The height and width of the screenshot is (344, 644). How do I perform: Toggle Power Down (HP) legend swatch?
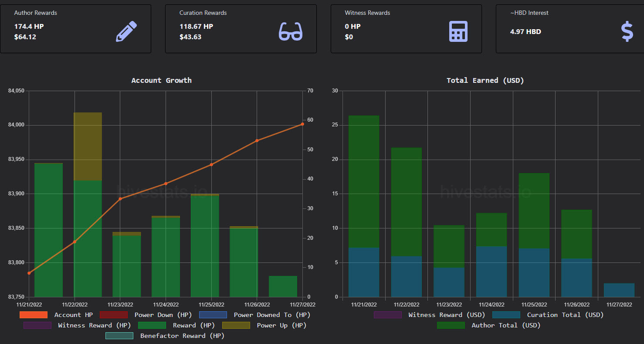coord(114,314)
